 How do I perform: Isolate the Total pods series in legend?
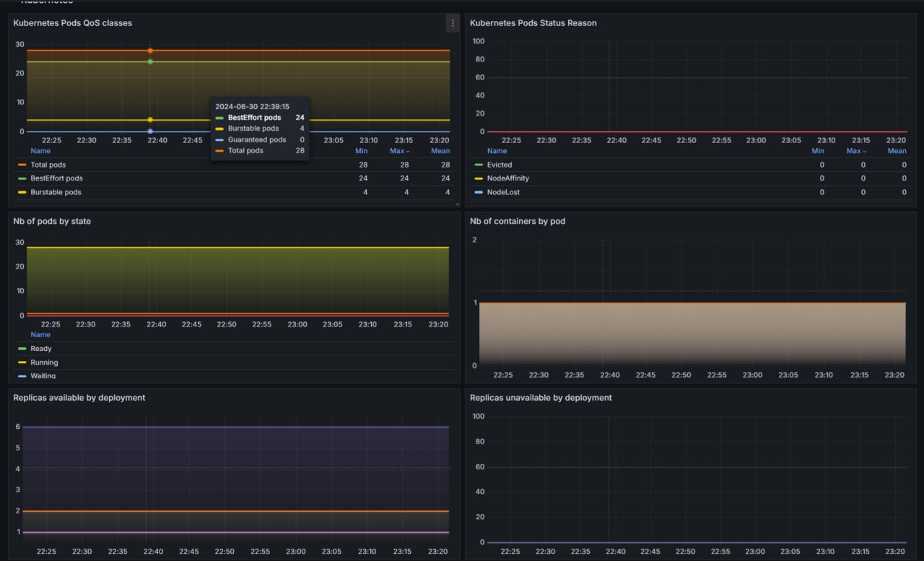[48, 165]
